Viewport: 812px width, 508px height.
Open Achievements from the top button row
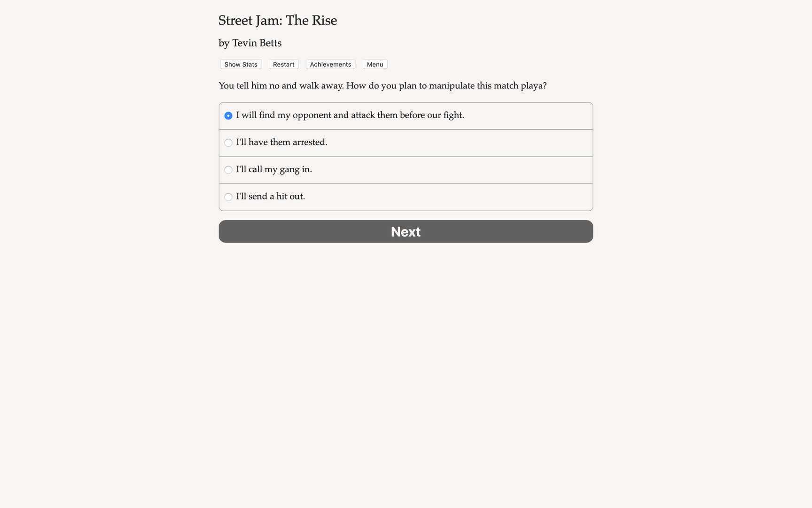[x=330, y=64]
